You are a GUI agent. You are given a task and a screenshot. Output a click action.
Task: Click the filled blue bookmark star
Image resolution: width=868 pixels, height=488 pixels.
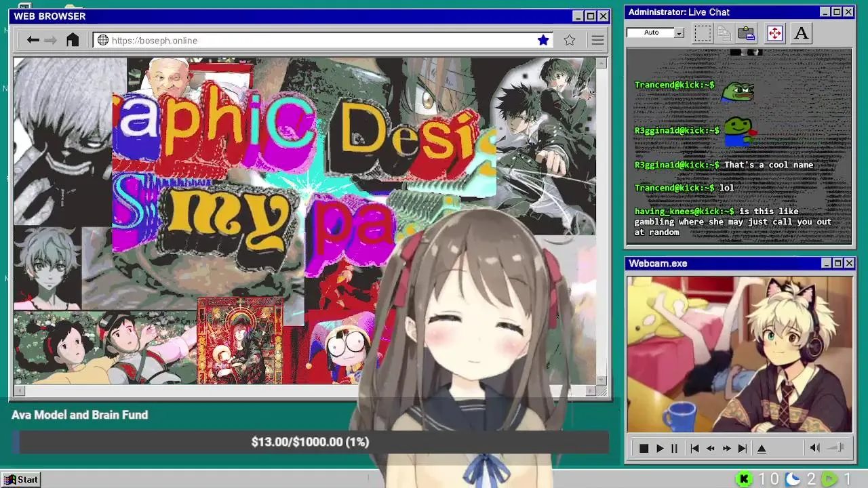point(543,40)
